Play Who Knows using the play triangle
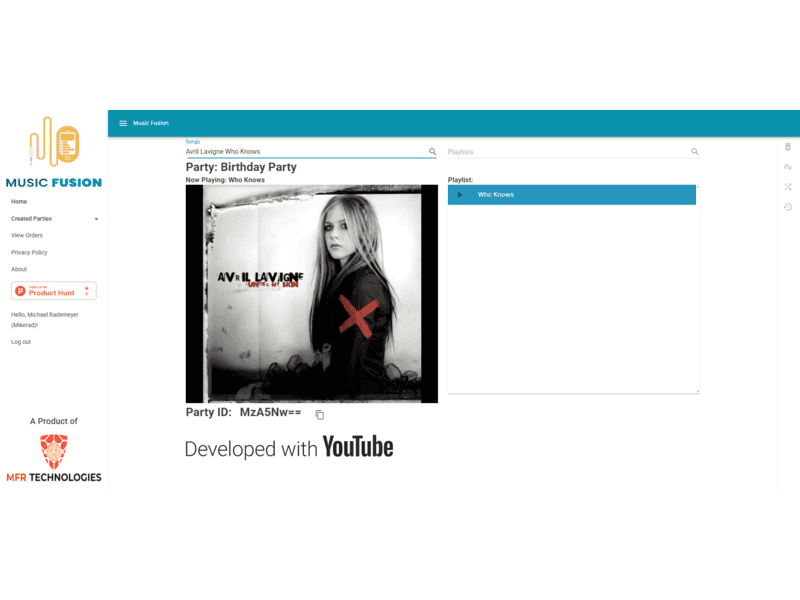This screenshot has width=800, height=600. [460, 195]
